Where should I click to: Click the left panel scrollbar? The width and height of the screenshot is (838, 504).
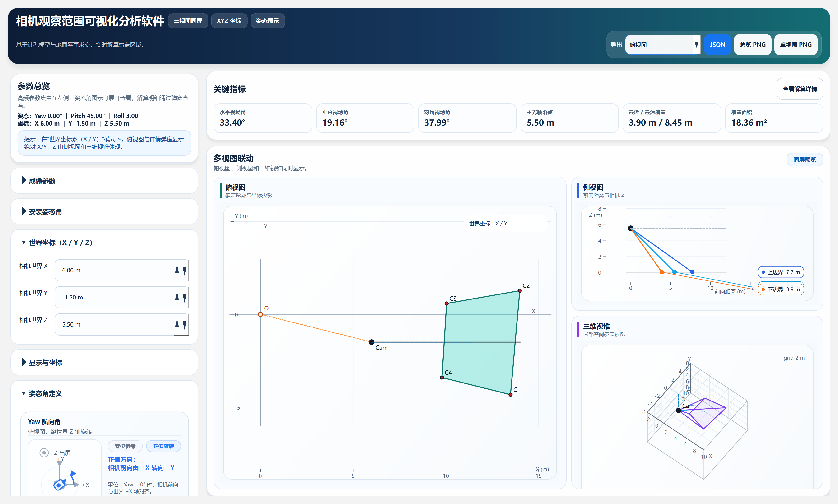(x=204, y=192)
